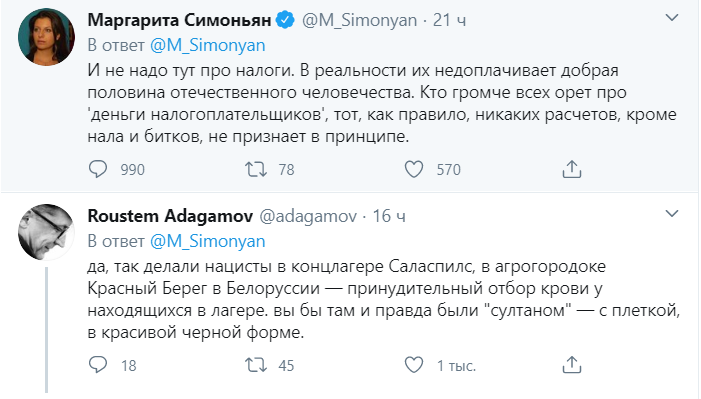The width and height of the screenshot is (701, 399).
Task: Open @M_Simonyan mention in Adagamov's reply
Action: 207,242
